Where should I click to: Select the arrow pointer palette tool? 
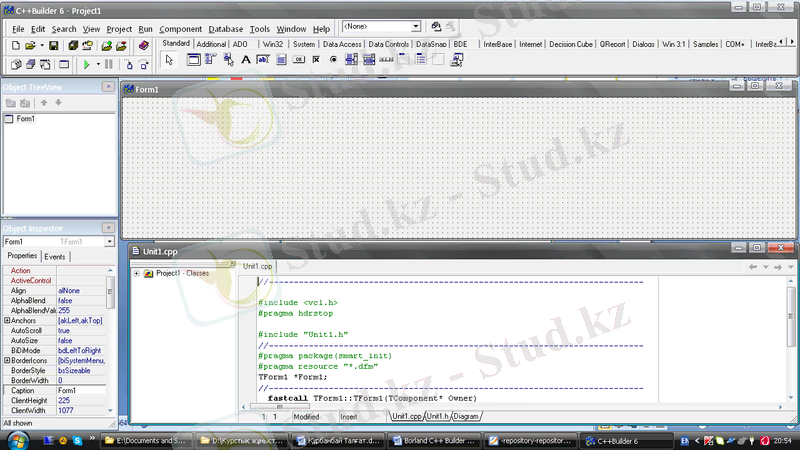[x=169, y=60]
